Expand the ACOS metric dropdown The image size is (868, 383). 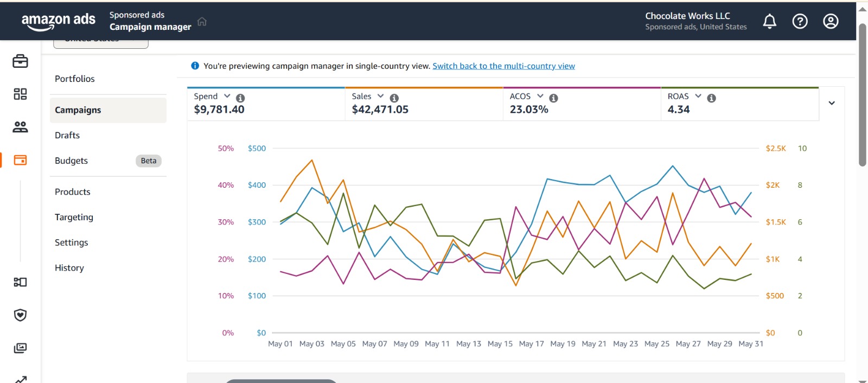540,96
